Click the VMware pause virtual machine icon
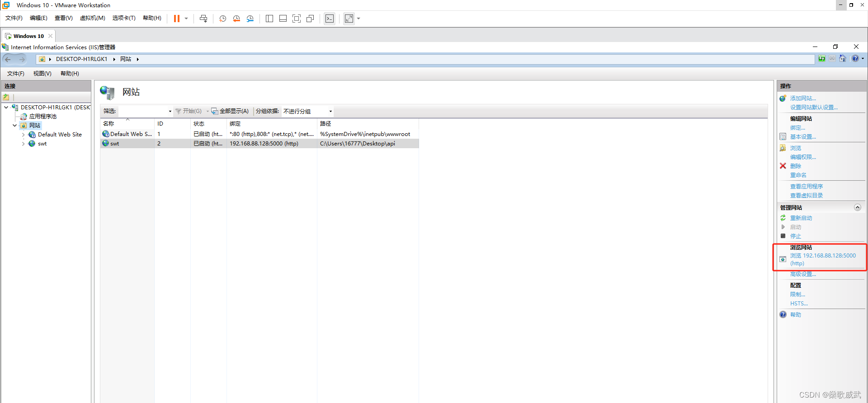This screenshot has height=403, width=868. coord(177,19)
